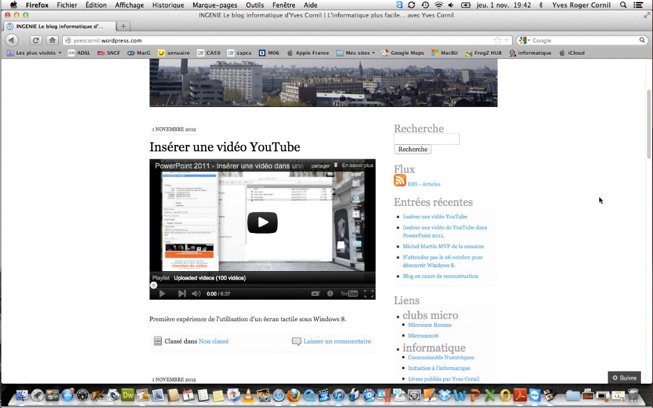653x408 pixels.
Task: Click the search bar magnifier icon
Action: coord(642,40)
